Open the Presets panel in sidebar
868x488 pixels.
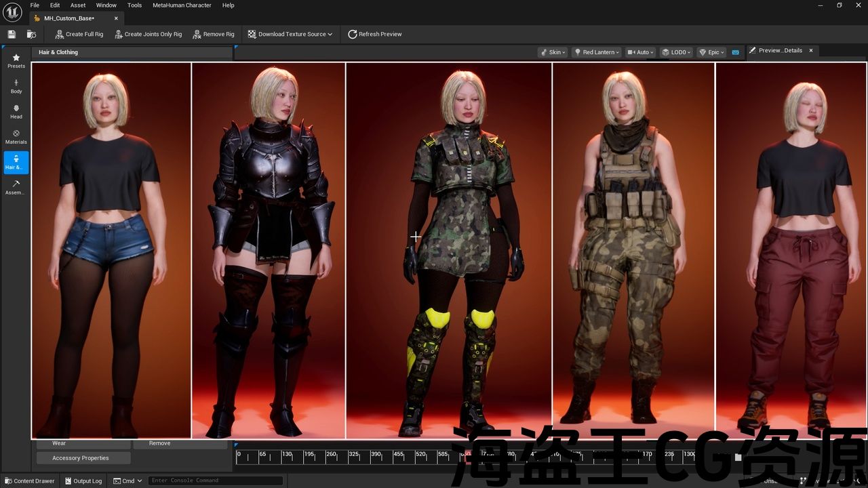16,61
